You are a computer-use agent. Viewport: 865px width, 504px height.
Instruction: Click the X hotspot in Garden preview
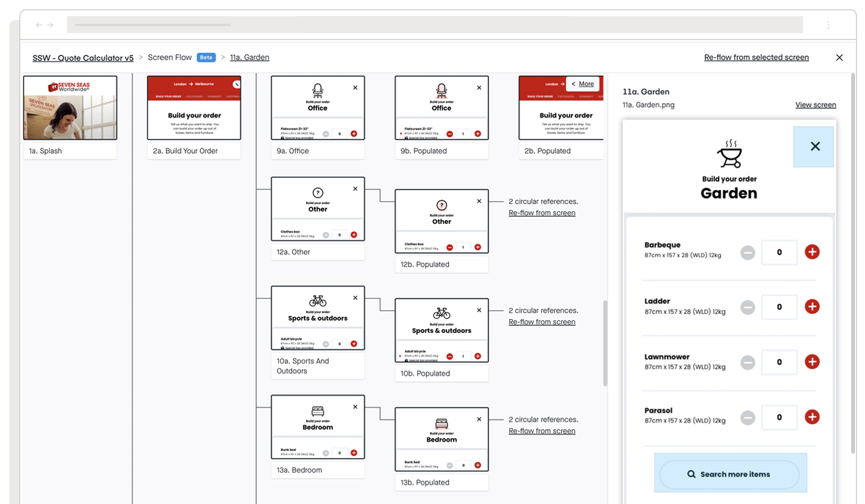point(814,147)
